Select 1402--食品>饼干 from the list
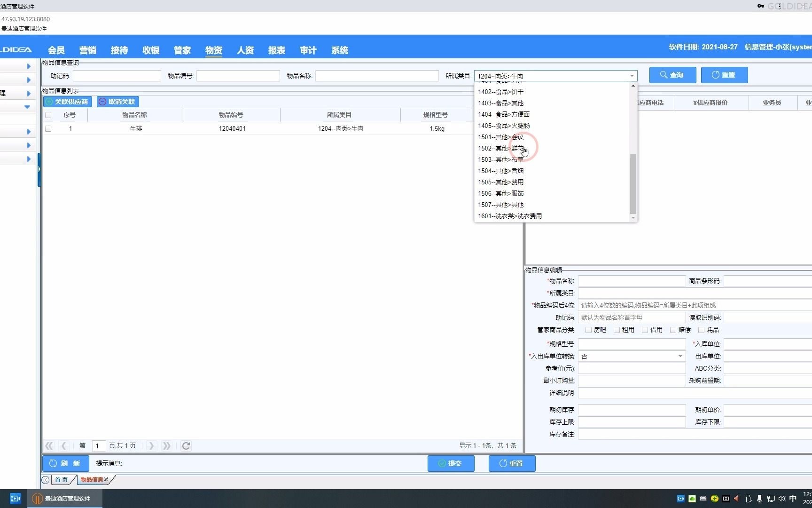The height and width of the screenshot is (508, 812). click(x=552, y=92)
